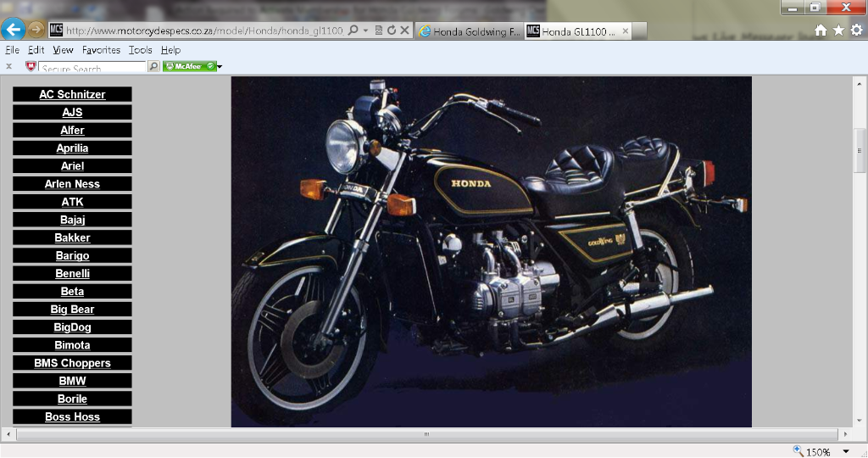The image size is (868, 458).
Task: Click the vertical scrollbar up arrow
Action: point(860,84)
